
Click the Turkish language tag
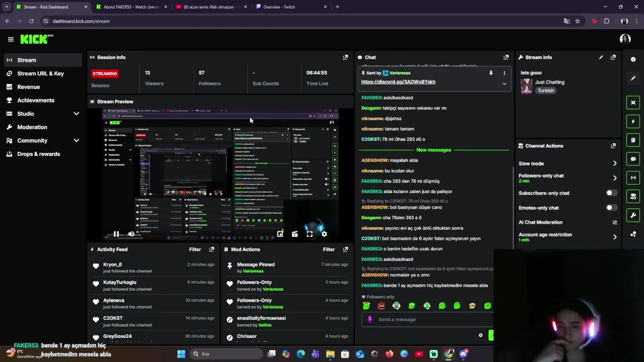click(x=545, y=90)
